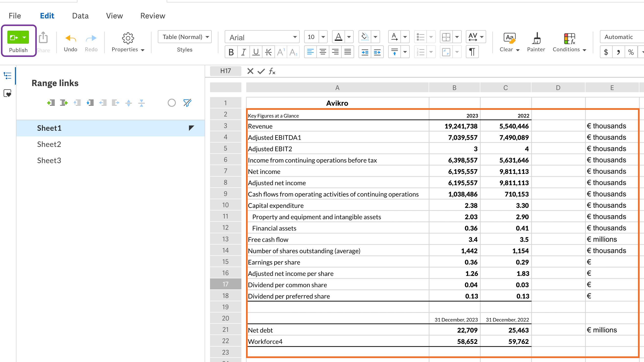Click the Clear formatting icon
The height and width of the screenshot is (362, 644).
(x=509, y=38)
